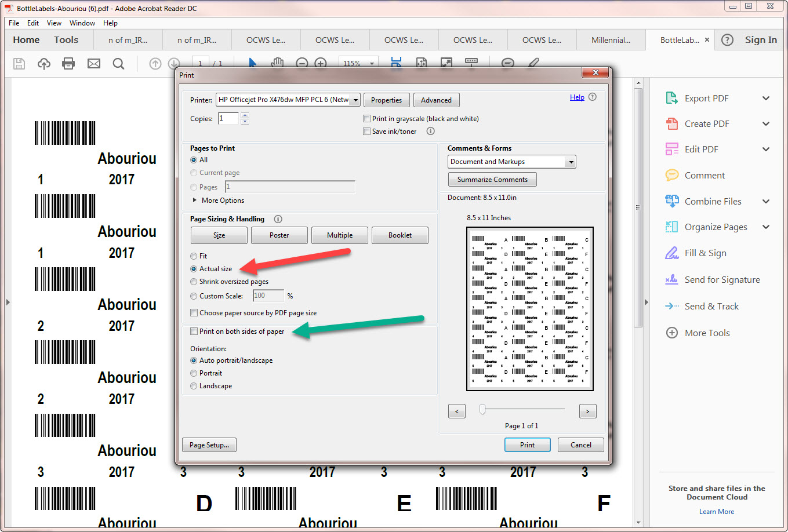Click next preview page arrow button
This screenshot has height=532, width=788.
pos(587,411)
